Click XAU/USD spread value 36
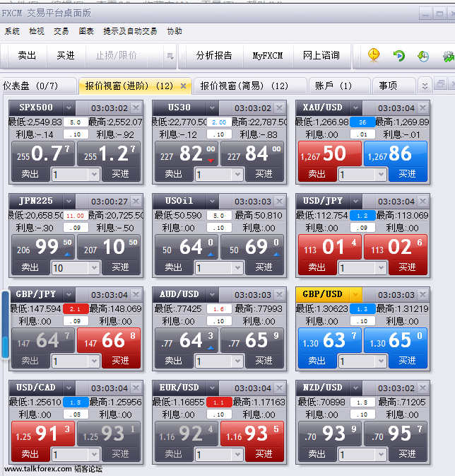 click(362, 122)
